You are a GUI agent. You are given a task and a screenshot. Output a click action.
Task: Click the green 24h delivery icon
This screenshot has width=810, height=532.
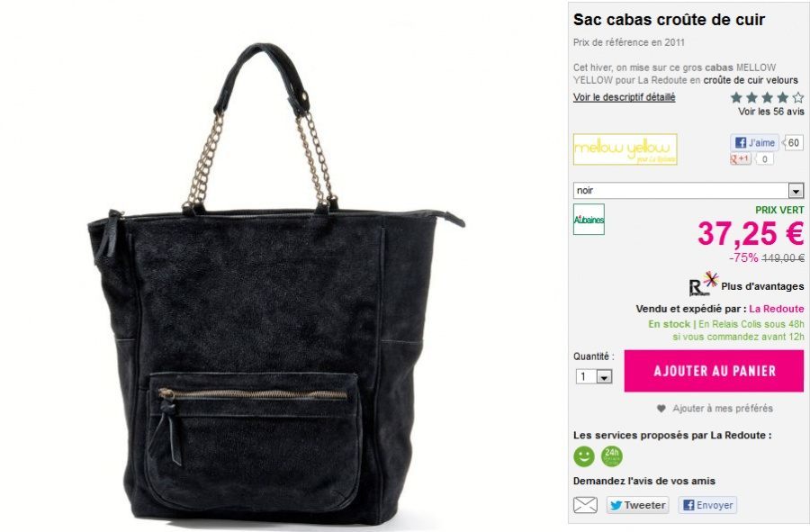[612, 456]
